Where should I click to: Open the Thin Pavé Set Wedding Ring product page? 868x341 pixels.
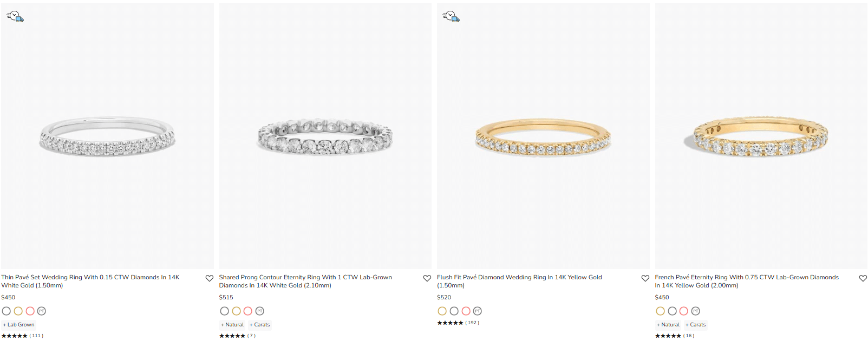pos(90,281)
